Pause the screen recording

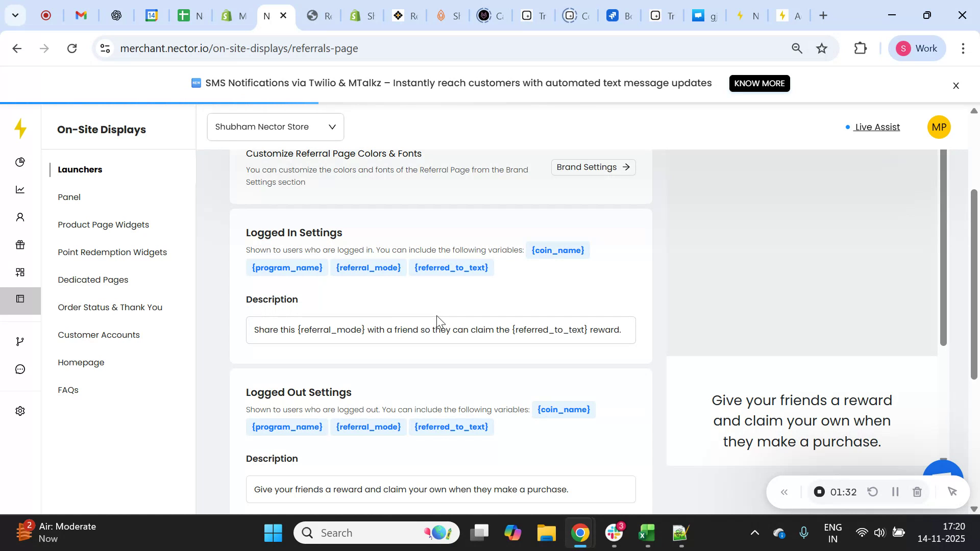pos(895,491)
